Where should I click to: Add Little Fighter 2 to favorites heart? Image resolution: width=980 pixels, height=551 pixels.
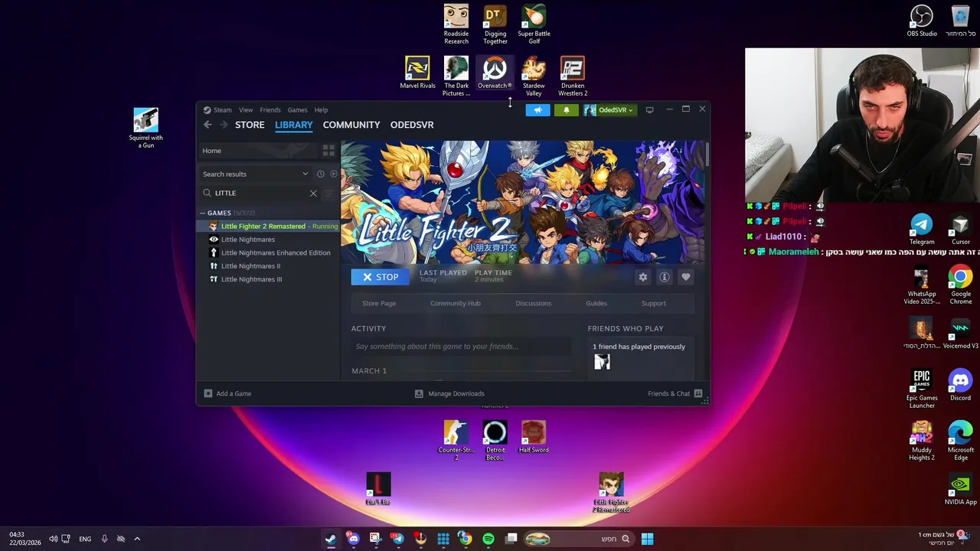686,277
